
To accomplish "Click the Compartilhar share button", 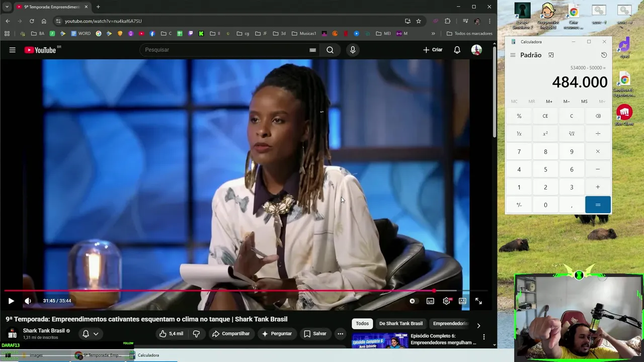I will (231, 333).
